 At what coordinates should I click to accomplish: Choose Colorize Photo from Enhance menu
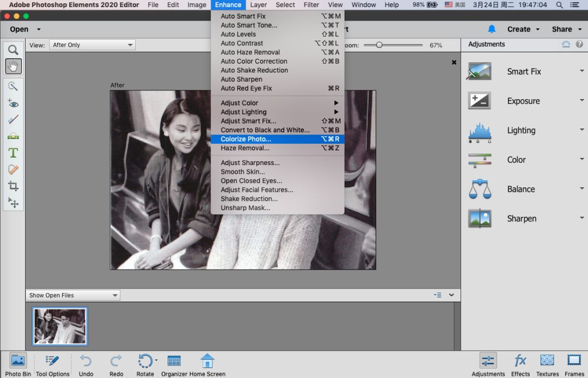point(246,139)
